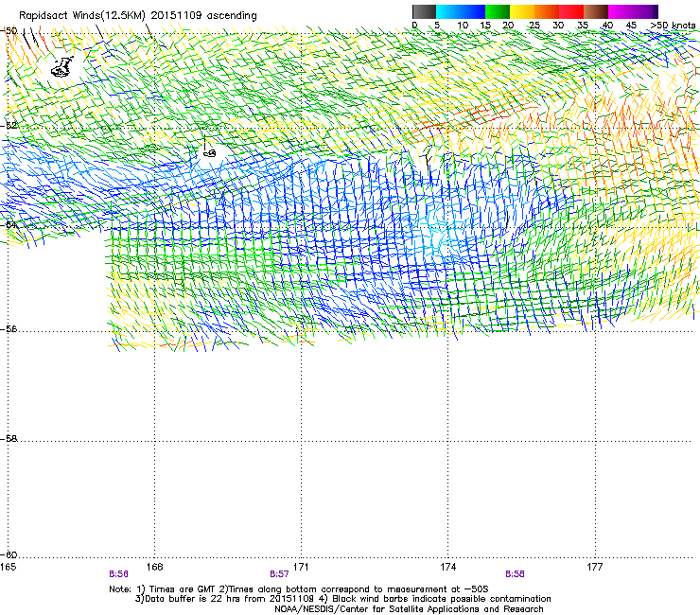Click the longitude label '165'
The width and height of the screenshot is (700, 615).
(x=8, y=567)
